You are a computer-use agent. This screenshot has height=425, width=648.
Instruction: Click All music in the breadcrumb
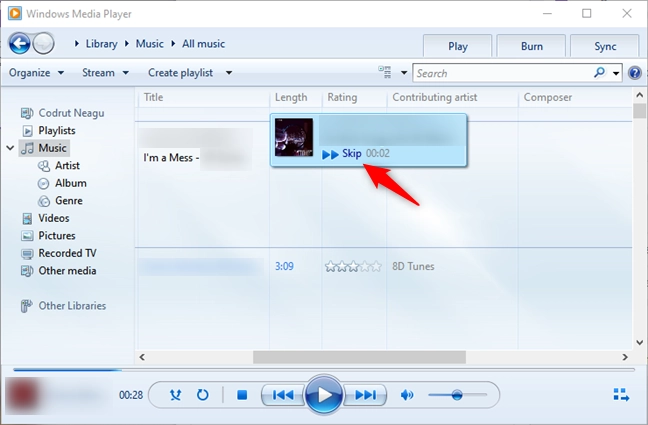coord(203,44)
